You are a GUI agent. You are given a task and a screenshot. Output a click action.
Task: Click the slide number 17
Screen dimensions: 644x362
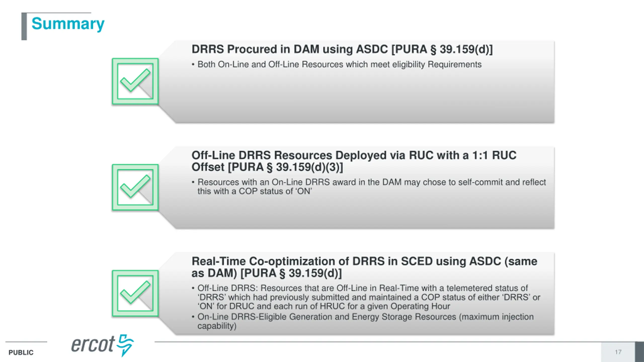(x=618, y=352)
